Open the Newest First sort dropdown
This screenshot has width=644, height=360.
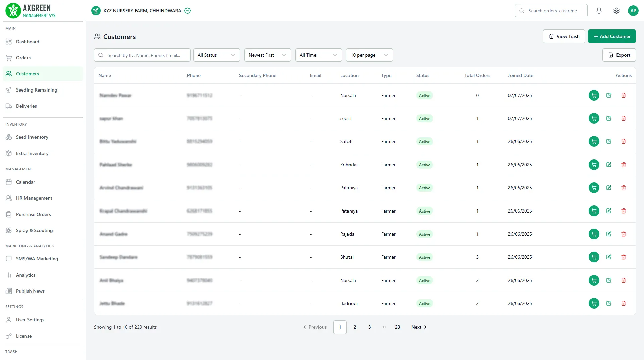[x=267, y=55]
